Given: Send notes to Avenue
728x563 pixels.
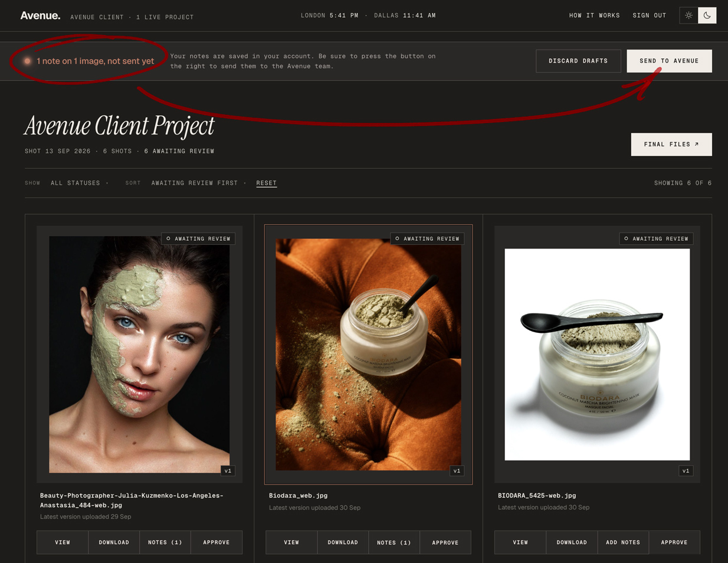Looking at the screenshot, I should click(669, 61).
